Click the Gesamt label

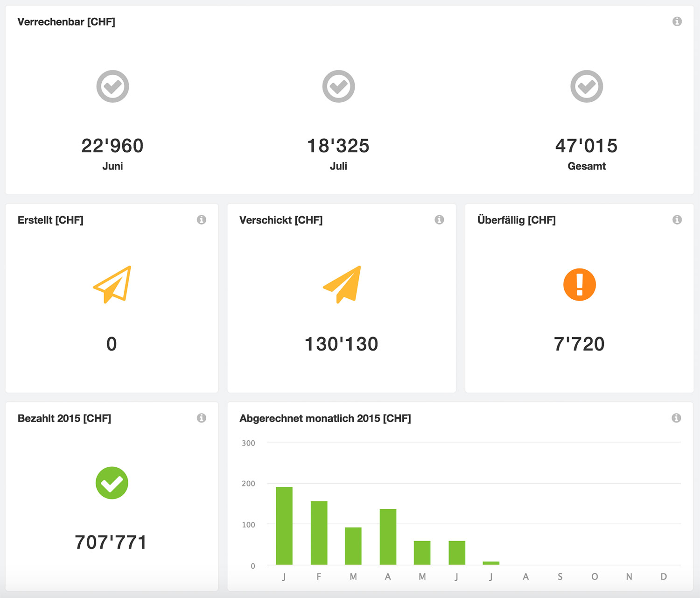tap(587, 166)
